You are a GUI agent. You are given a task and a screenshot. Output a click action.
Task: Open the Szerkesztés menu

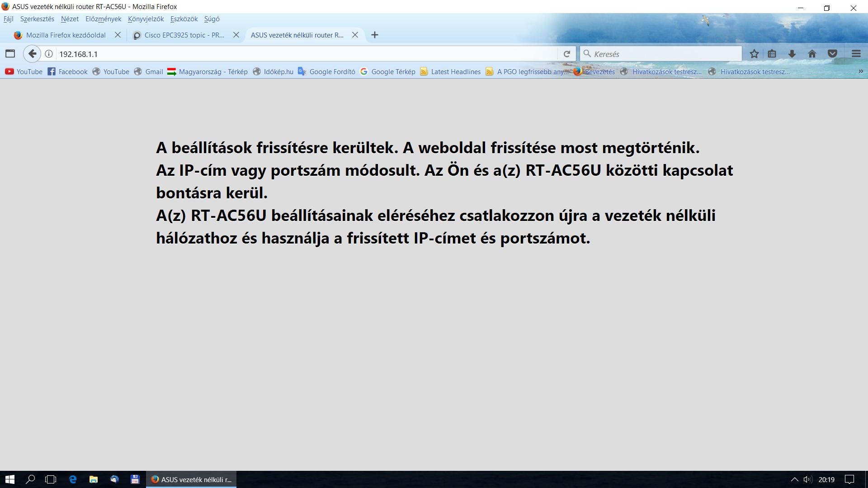37,19
